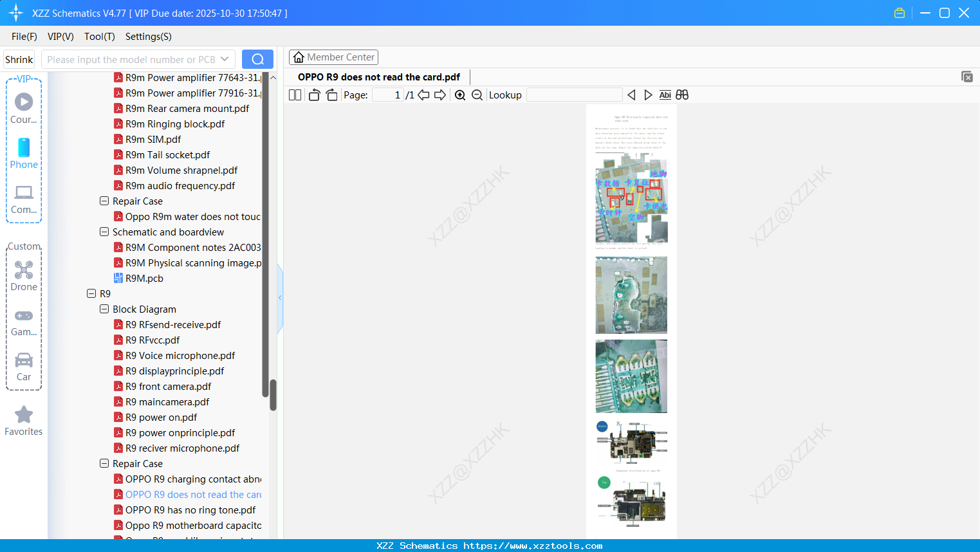Open R9M Component notes file
980x552 pixels.
(187, 248)
